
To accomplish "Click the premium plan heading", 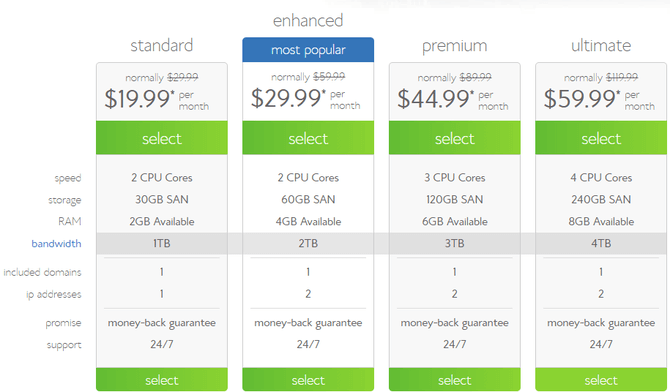I will [x=455, y=46].
